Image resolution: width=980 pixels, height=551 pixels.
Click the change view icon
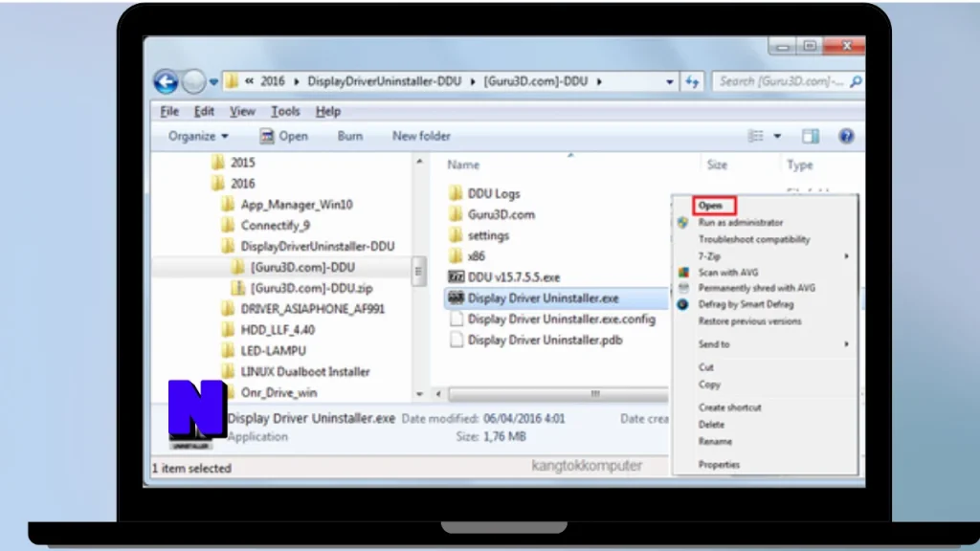click(756, 136)
